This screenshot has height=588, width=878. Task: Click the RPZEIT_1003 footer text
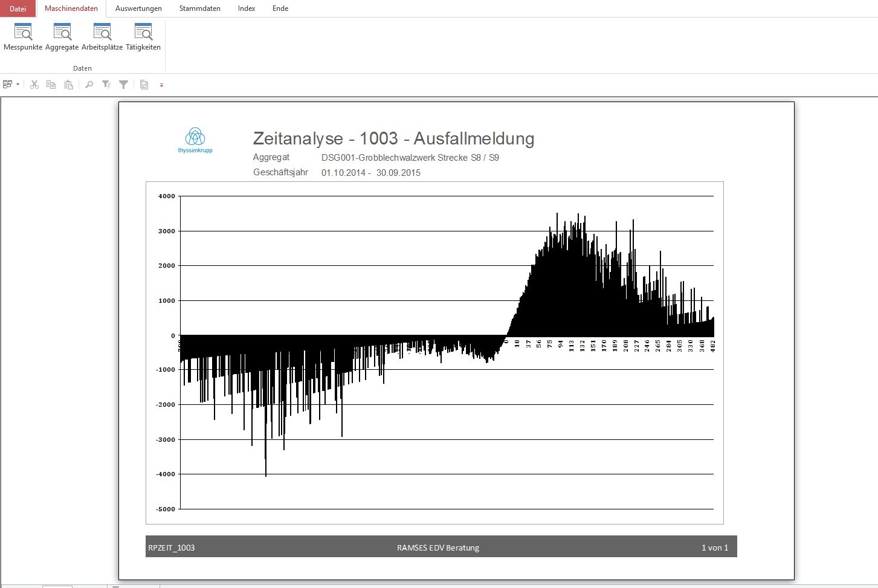172,548
